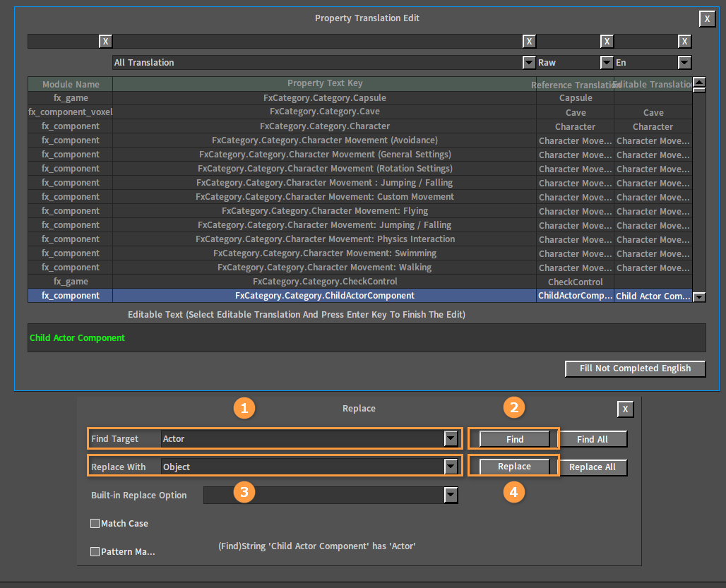Clear the Property Text Key filter

(529, 41)
